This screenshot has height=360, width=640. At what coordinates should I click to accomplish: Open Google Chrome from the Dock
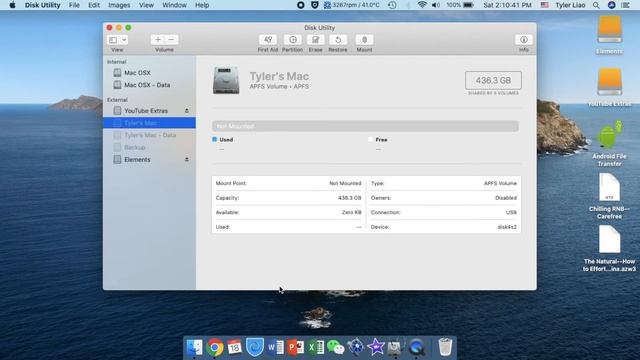(x=215, y=347)
